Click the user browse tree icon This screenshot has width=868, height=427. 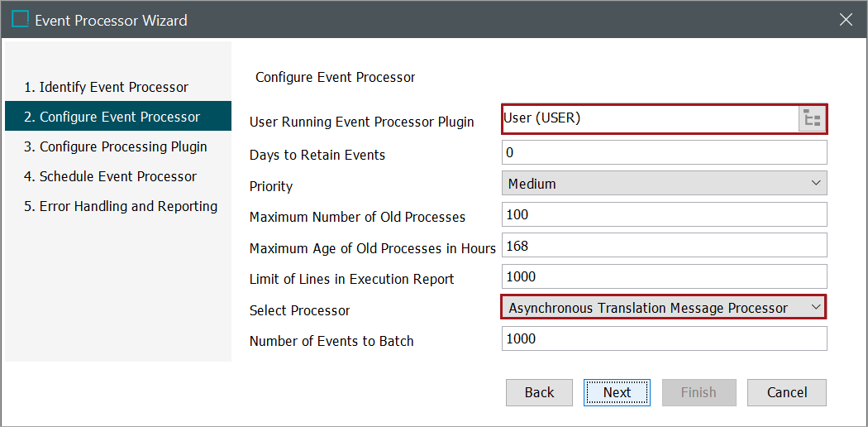point(812,119)
